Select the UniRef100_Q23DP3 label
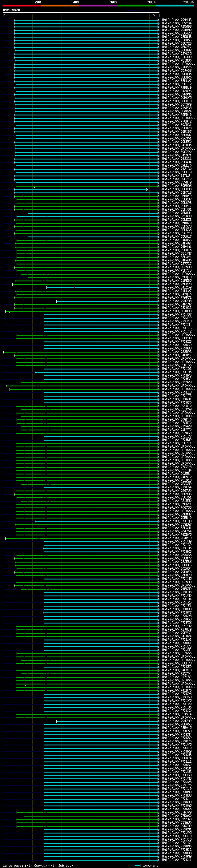Image resolution: width=197 pixels, height=868 pixels. pyautogui.click(x=177, y=352)
